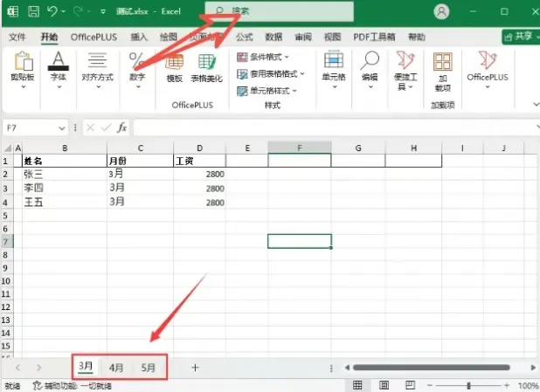The width and height of the screenshot is (540, 392).
Task: Open the 字体 font group
Action: tap(59, 70)
